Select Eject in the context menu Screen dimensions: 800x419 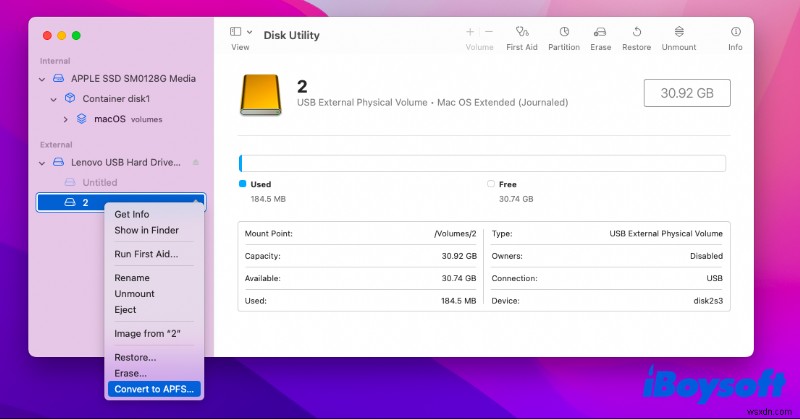coord(125,309)
